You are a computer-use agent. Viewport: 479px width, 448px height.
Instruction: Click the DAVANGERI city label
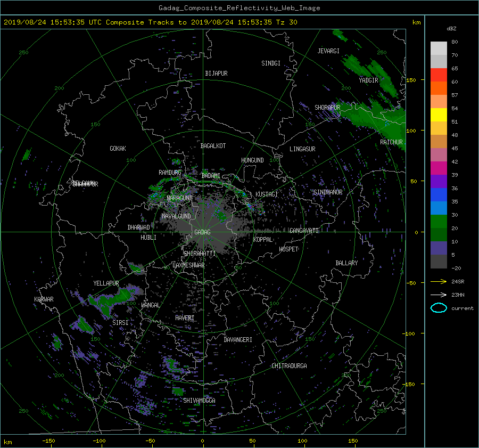[238, 340]
